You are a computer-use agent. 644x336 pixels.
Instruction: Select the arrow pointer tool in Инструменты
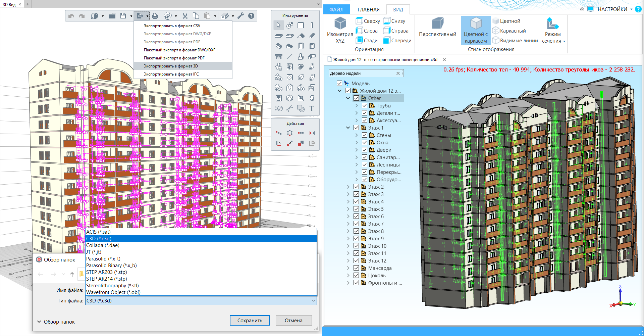[x=278, y=25]
